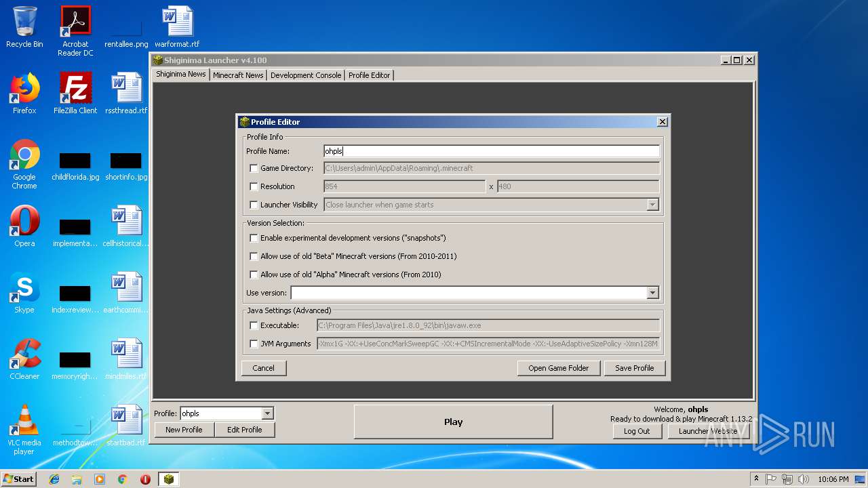This screenshot has height=488, width=868.
Task: Open Windows Explorer folder in taskbar
Action: (77, 479)
